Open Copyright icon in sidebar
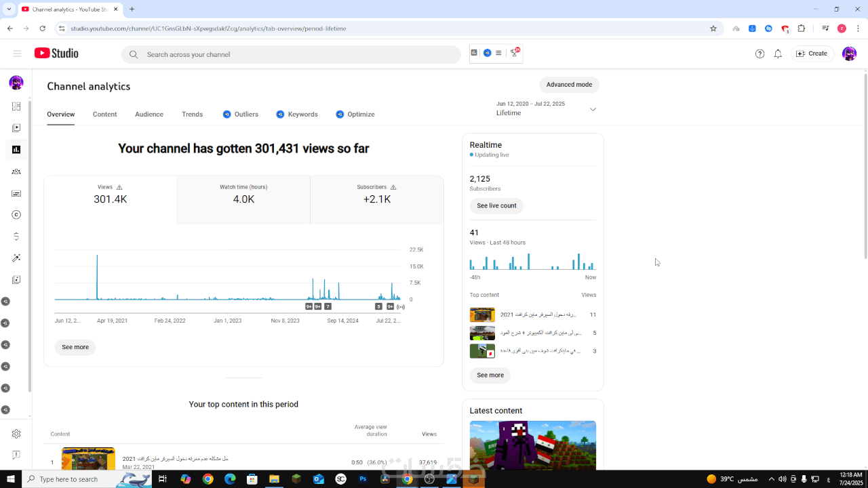The height and width of the screenshot is (488, 868). click(16, 215)
